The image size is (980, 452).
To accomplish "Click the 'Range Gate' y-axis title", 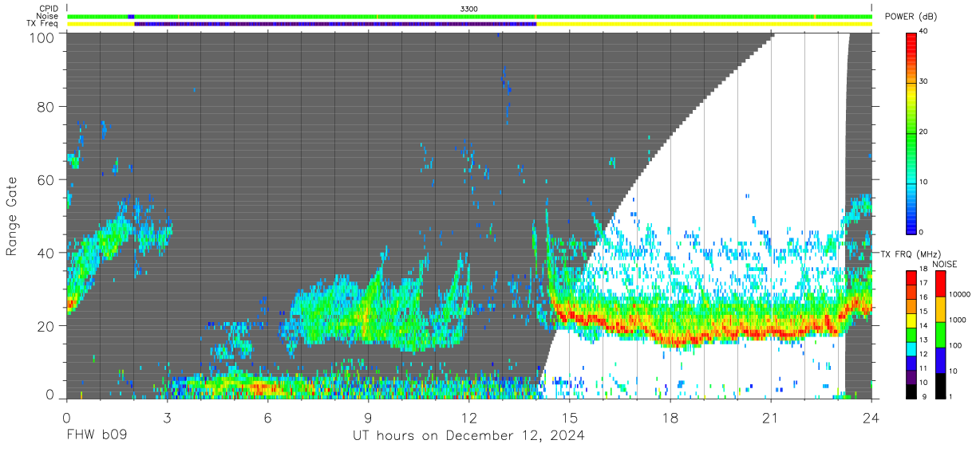I will [12, 216].
